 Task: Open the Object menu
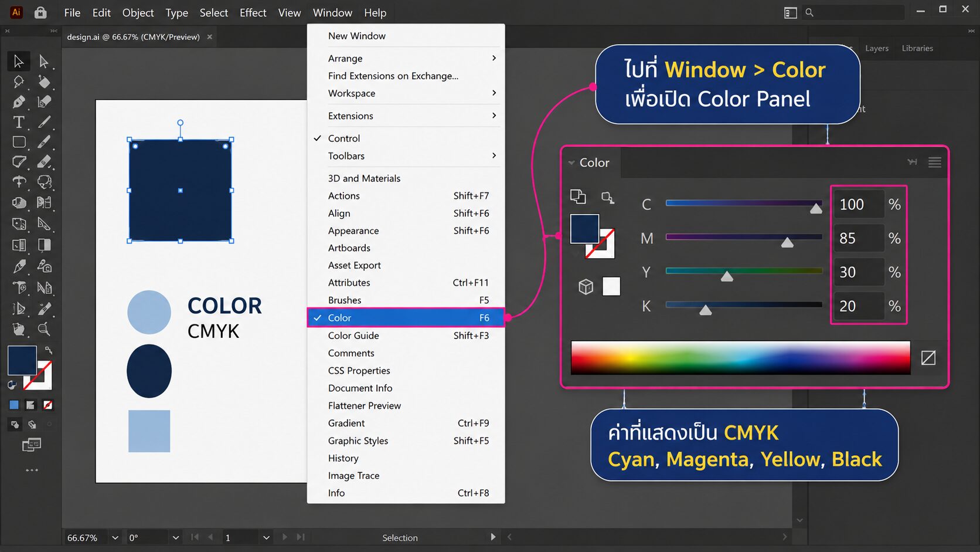[x=138, y=12]
